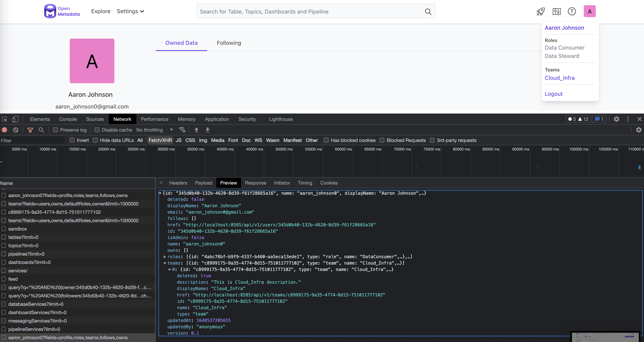Screen dimensions: 644x342
Task: Clear the network log
Action: point(16,130)
